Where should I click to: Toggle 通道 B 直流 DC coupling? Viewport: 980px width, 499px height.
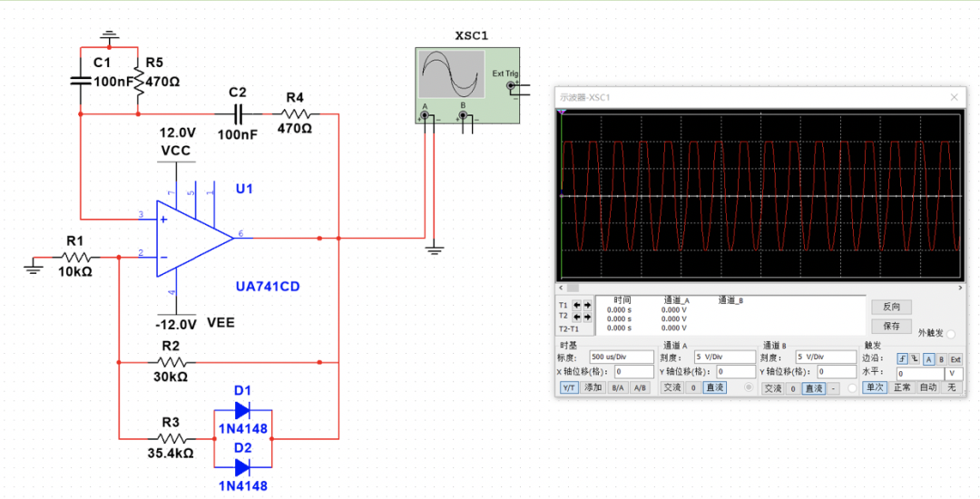pos(814,388)
